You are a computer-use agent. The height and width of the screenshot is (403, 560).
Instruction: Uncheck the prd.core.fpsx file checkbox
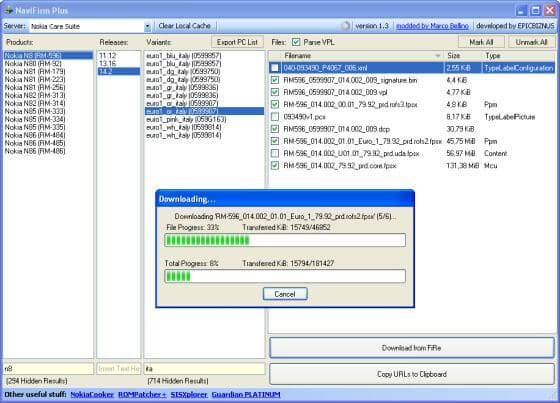[x=275, y=165]
